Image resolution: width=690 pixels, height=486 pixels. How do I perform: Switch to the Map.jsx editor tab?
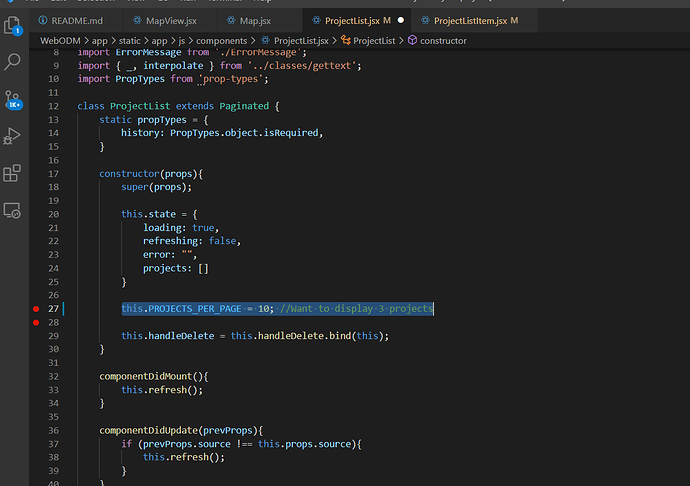(255, 20)
